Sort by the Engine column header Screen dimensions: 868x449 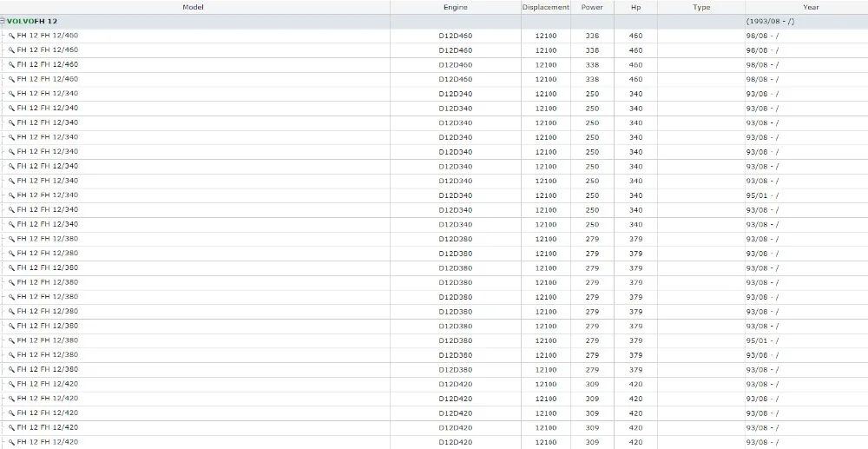pos(456,7)
